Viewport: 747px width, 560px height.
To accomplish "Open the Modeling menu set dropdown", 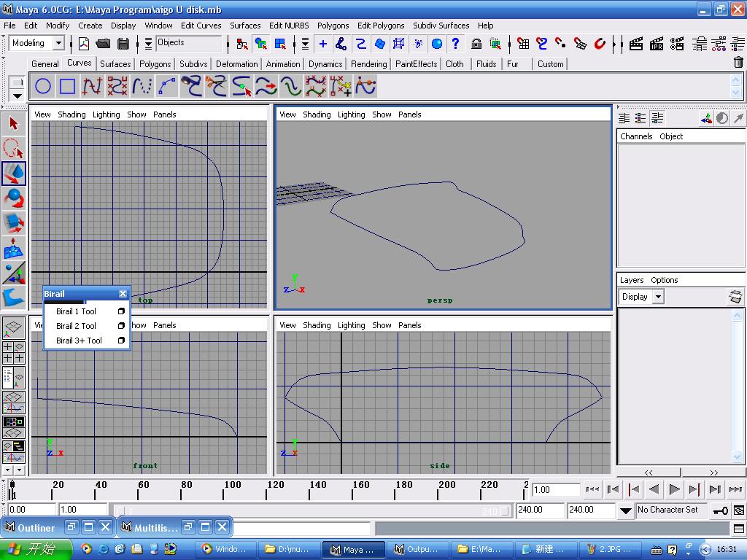I will coord(58,43).
